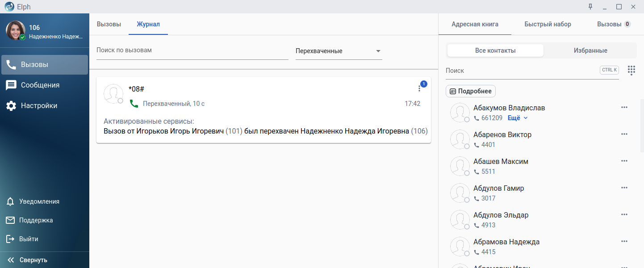
Task: Click the Поиск по вызовам search field
Action: (x=192, y=50)
